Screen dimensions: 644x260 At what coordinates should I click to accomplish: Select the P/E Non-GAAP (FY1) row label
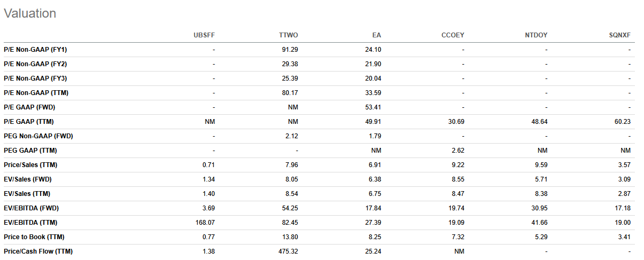point(35,50)
